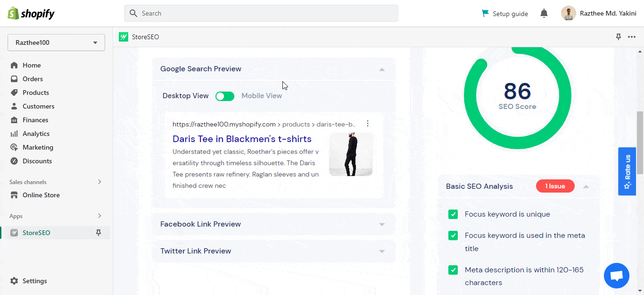Click the Finances bank icon

point(14,120)
